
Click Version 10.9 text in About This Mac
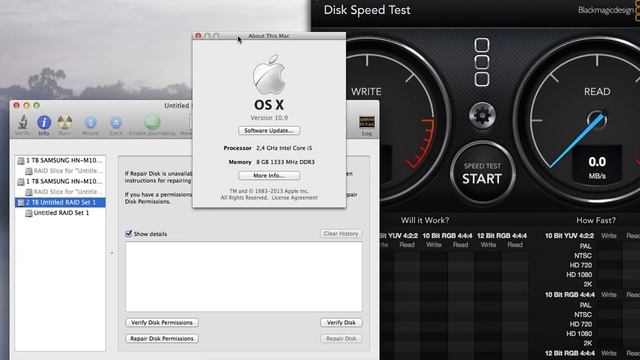269,118
